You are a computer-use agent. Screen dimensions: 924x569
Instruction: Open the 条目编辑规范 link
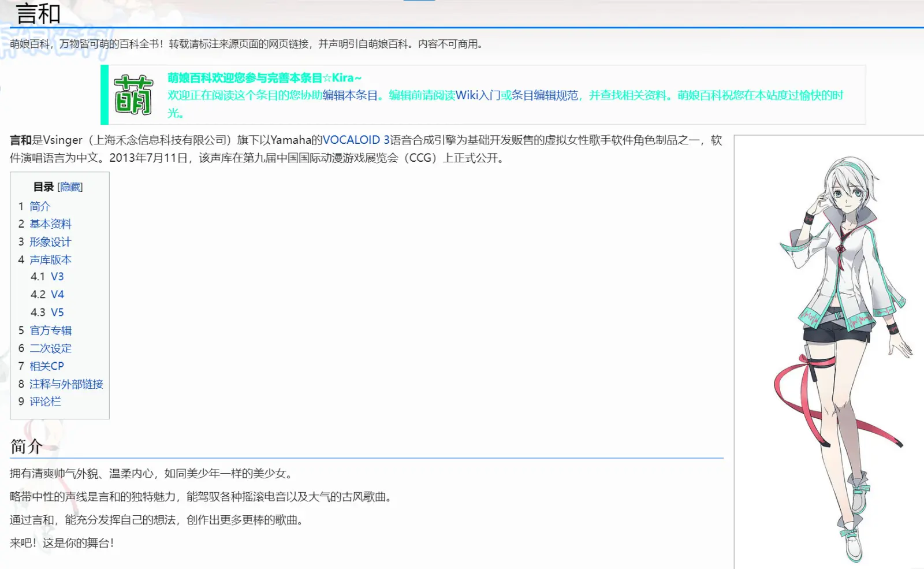[x=545, y=95]
